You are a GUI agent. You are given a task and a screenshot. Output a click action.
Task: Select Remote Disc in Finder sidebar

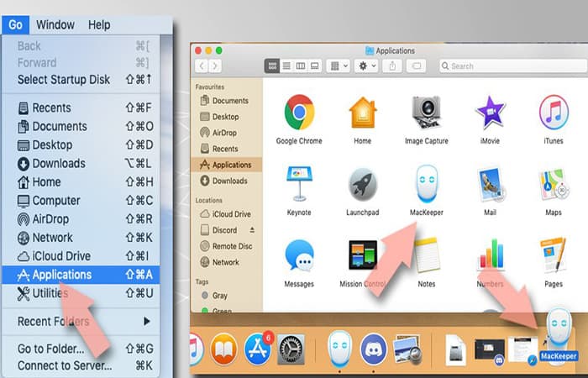point(226,246)
